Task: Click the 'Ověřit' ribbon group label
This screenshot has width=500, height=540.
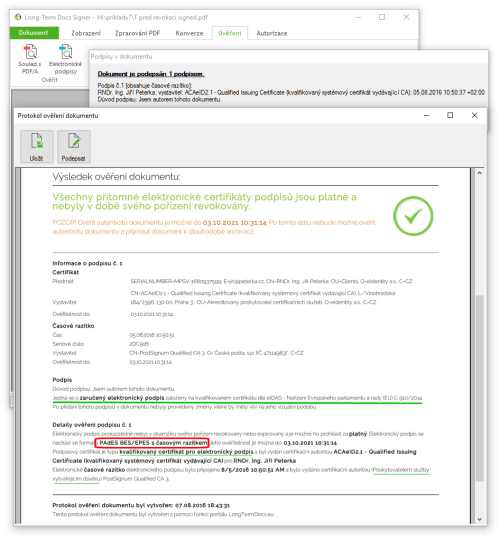Action: [50, 80]
